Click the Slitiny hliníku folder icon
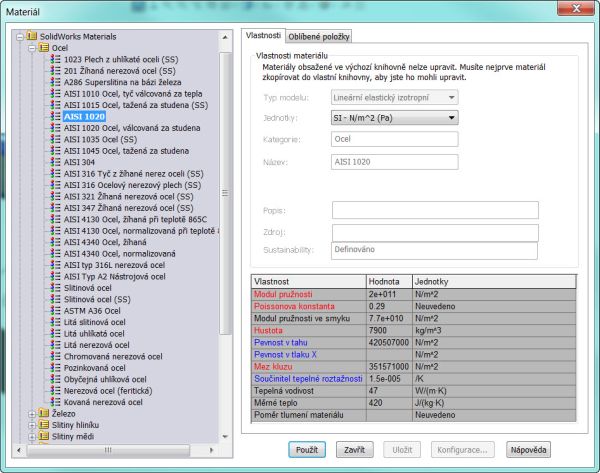Image resolution: width=600 pixels, height=473 pixels. pyautogui.click(x=43, y=425)
